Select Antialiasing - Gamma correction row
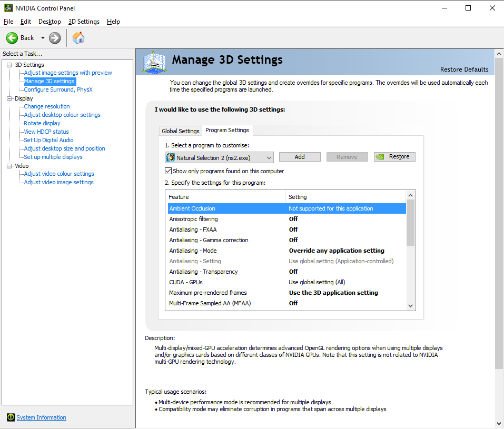This screenshot has height=429, width=504. (286, 240)
